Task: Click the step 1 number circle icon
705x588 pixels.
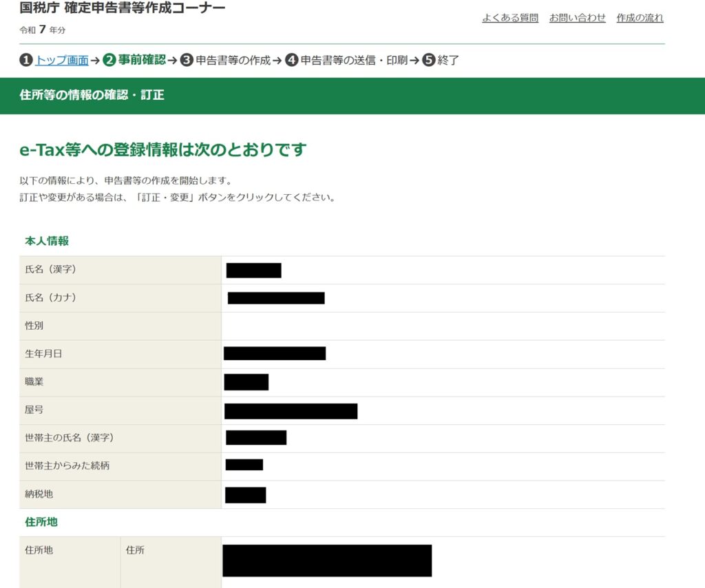Action: tap(26, 61)
